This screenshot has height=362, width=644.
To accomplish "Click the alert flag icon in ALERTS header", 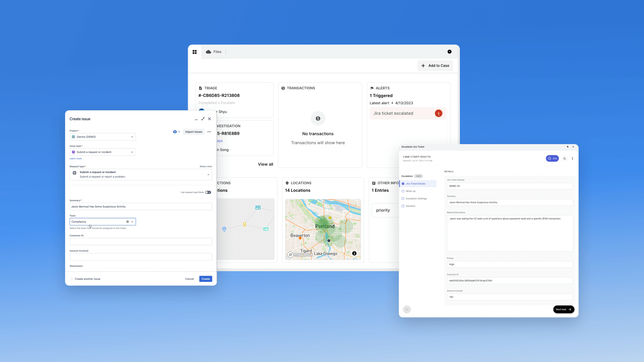I will coord(372,88).
